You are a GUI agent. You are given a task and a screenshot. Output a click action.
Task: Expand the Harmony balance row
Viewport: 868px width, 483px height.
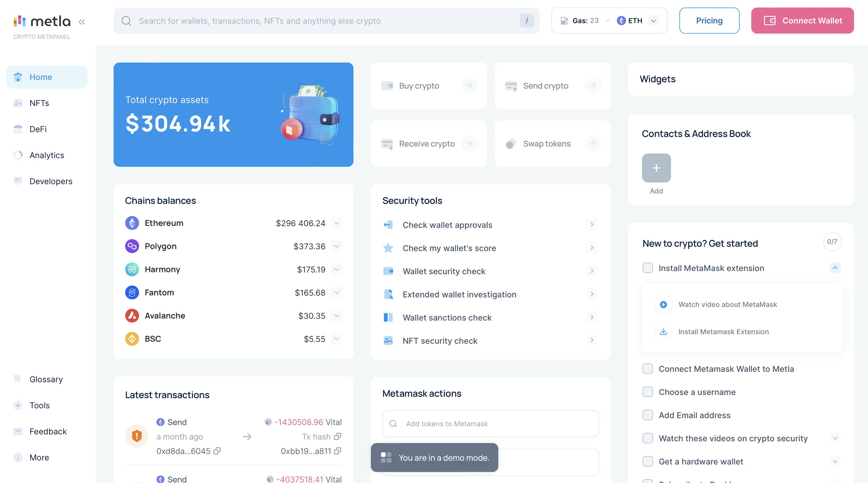coord(336,270)
